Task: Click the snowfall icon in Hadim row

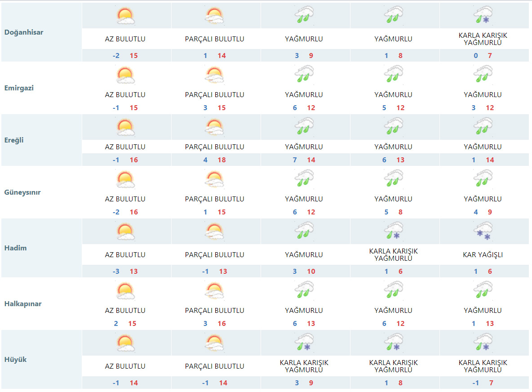Action: 483,232
